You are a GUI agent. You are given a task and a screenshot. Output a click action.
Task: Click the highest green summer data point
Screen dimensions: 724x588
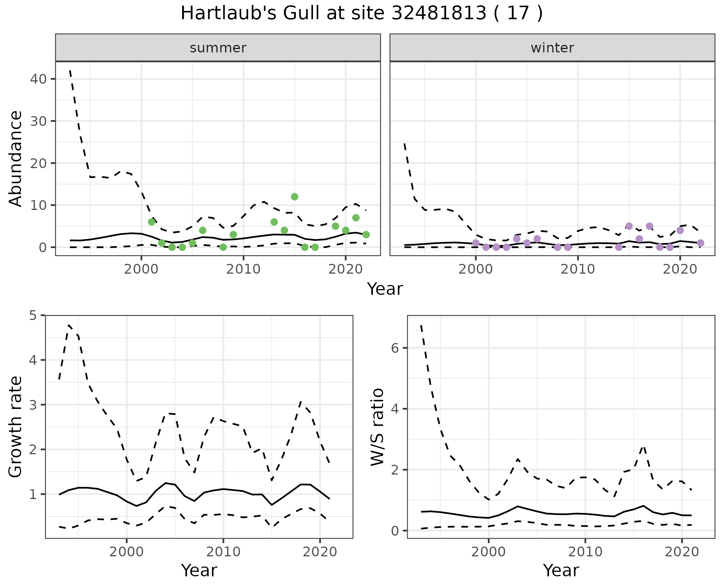[x=295, y=197]
